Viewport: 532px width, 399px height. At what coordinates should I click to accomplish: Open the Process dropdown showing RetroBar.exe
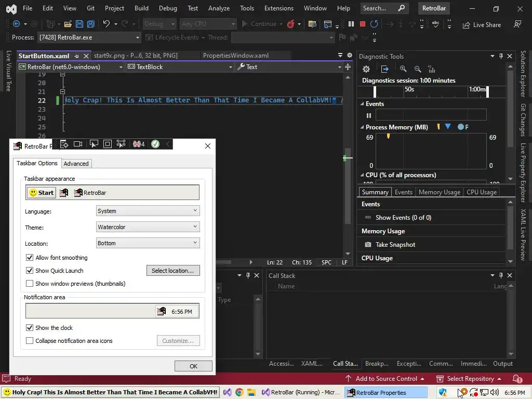[89, 37]
